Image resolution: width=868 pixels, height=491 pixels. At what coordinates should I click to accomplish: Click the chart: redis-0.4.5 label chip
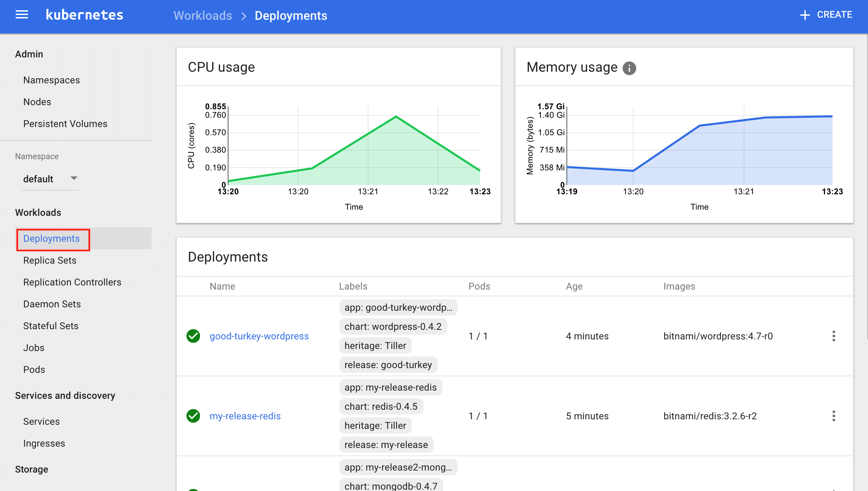381,406
